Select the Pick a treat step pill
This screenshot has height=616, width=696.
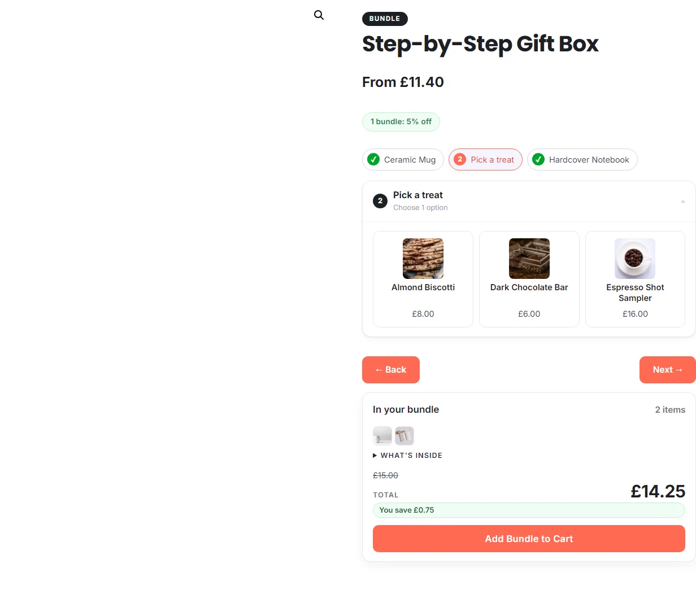485,159
